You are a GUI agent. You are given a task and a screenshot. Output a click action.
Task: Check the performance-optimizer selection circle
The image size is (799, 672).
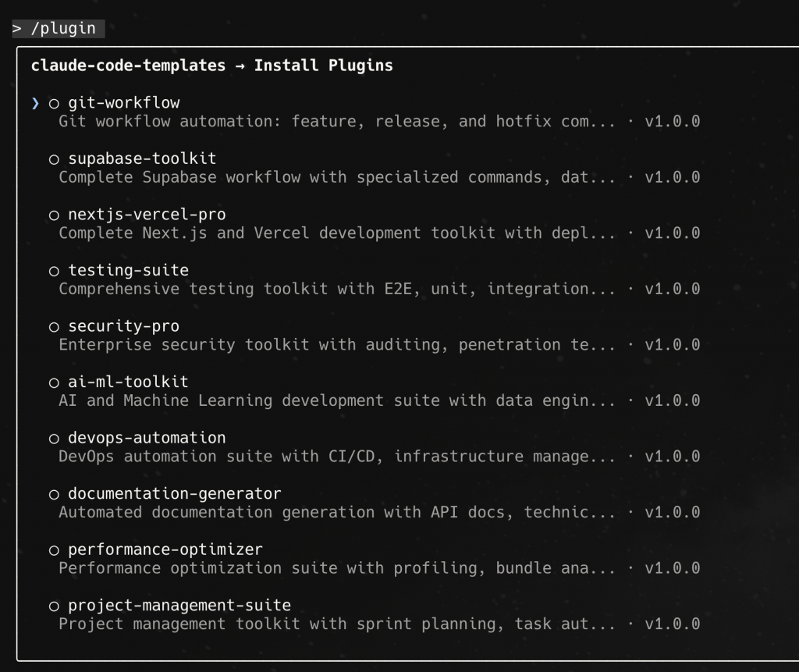54,550
